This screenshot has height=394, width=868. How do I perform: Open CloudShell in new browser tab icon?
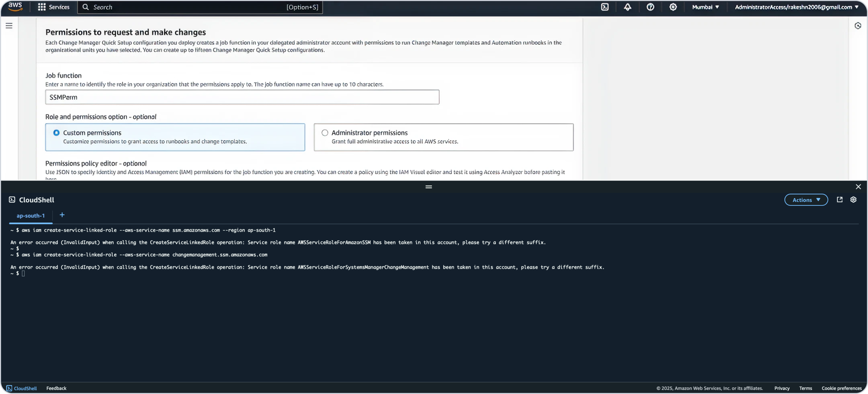tap(839, 200)
